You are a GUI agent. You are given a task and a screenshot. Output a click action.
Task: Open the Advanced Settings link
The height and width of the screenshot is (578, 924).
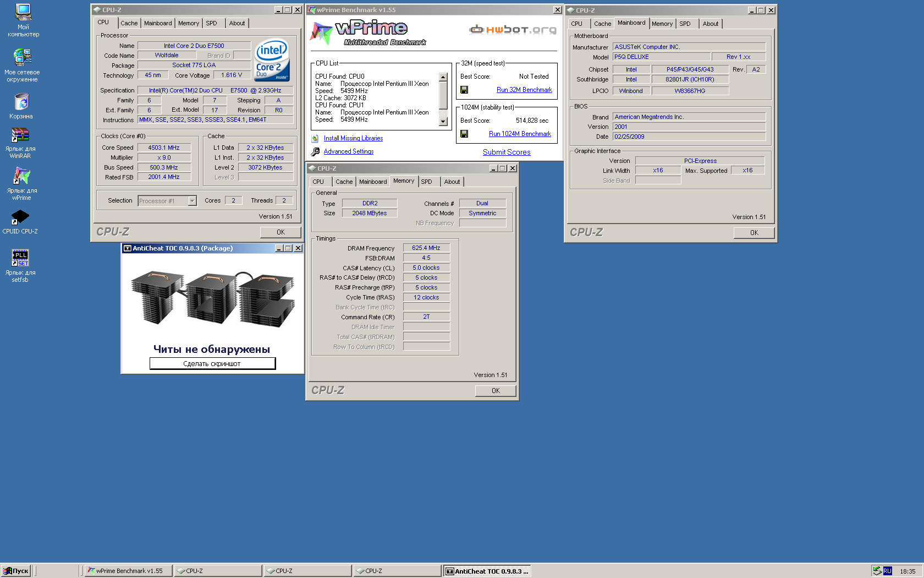point(349,152)
